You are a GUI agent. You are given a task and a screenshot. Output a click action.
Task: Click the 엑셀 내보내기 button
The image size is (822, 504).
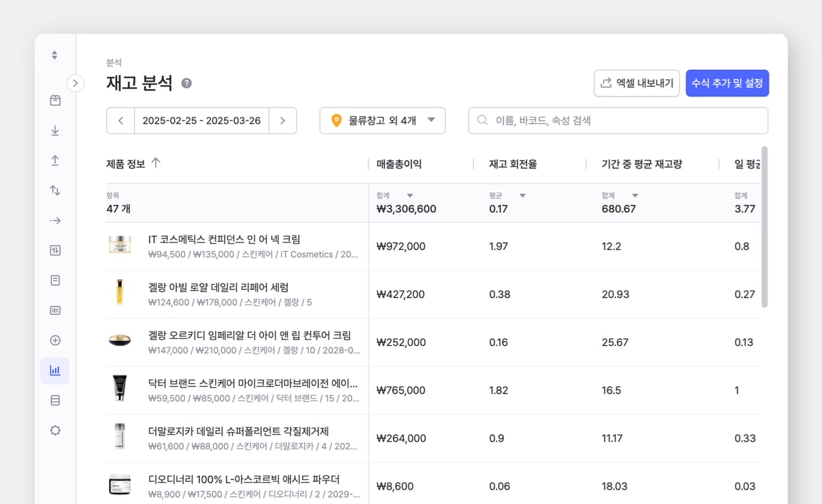637,83
